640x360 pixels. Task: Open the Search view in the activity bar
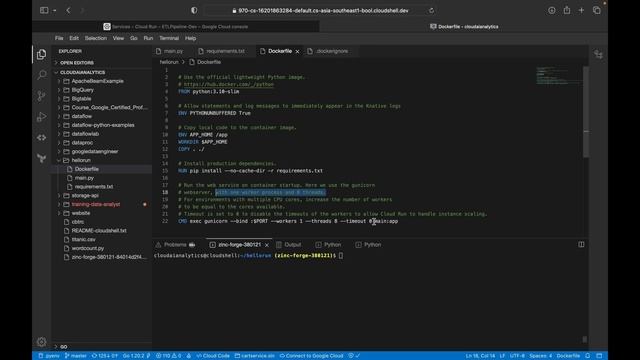click(41, 75)
